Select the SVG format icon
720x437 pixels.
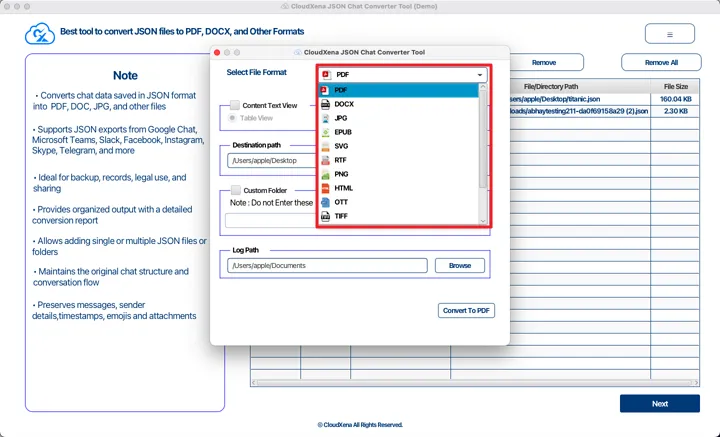pos(326,146)
